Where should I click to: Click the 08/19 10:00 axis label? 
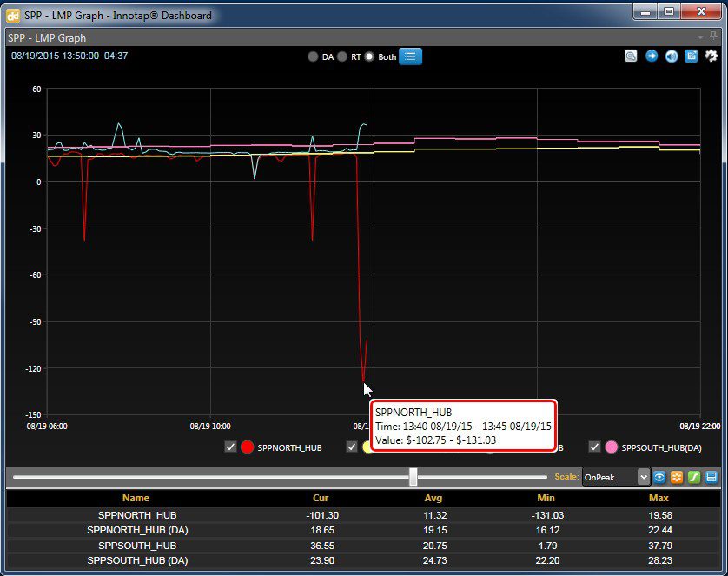pyautogui.click(x=210, y=426)
